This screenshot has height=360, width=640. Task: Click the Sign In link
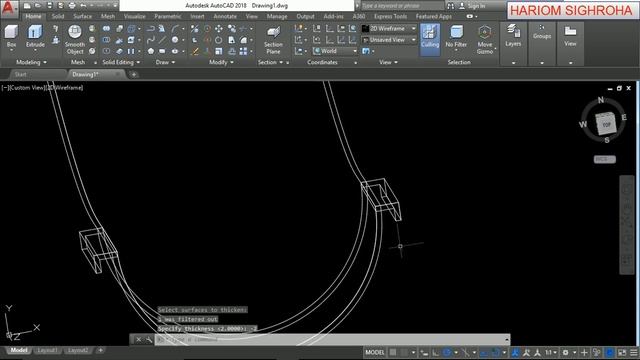pyautogui.click(x=476, y=6)
